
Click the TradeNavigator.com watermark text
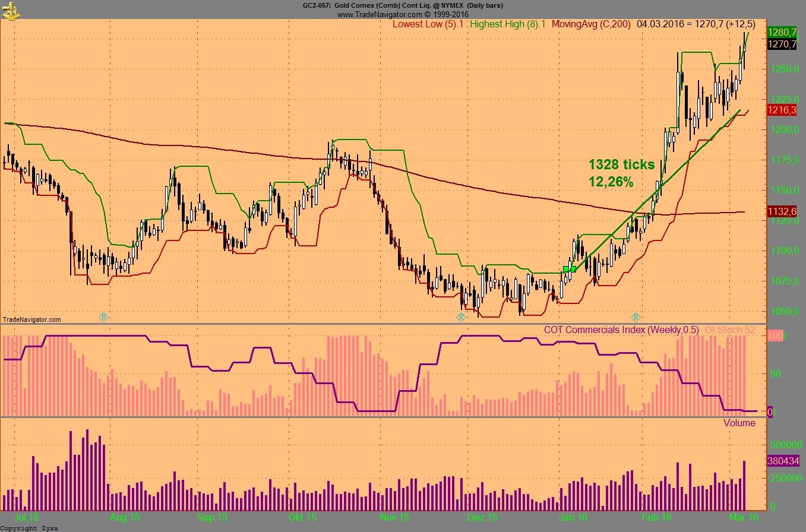pos(31,320)
